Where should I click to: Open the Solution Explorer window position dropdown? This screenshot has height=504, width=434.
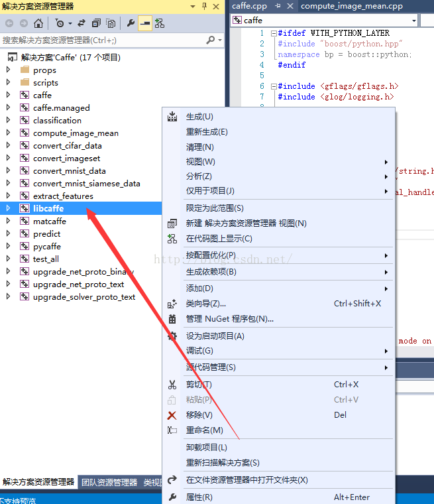193,7
